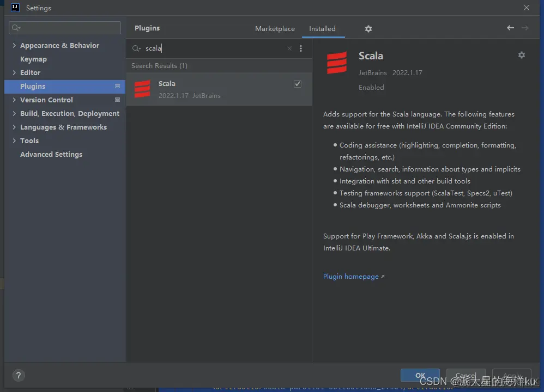544x392 pixels.
Task: Expand Appearance & Behavior
Action: [14, 45]
